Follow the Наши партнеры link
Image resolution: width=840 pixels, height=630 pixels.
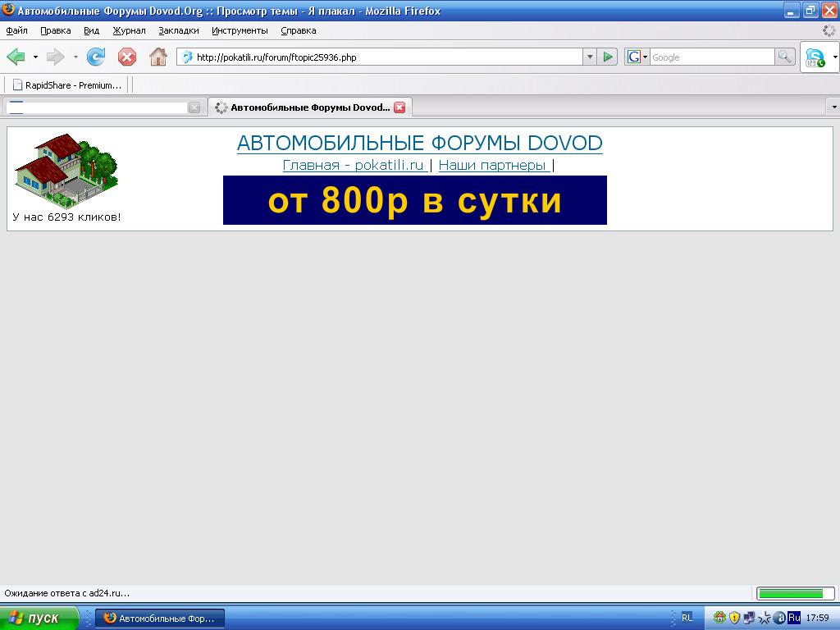coord(493,165)
